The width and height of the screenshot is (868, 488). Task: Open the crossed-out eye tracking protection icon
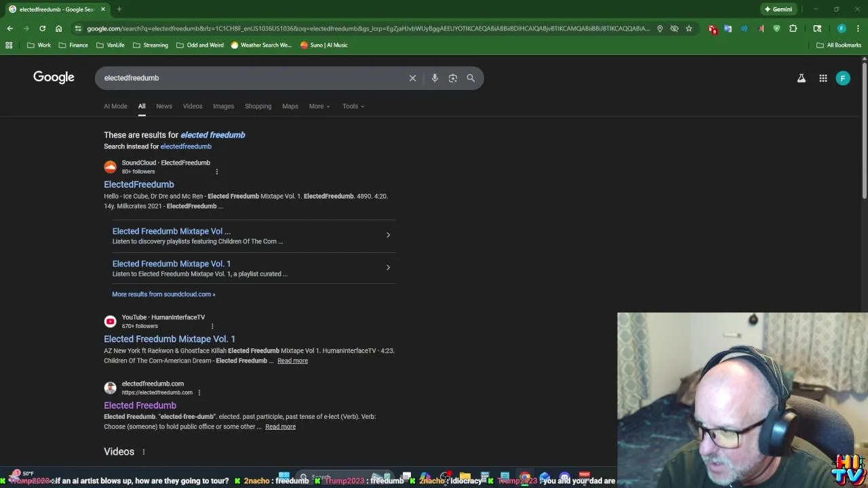click(x=674, y=28)
